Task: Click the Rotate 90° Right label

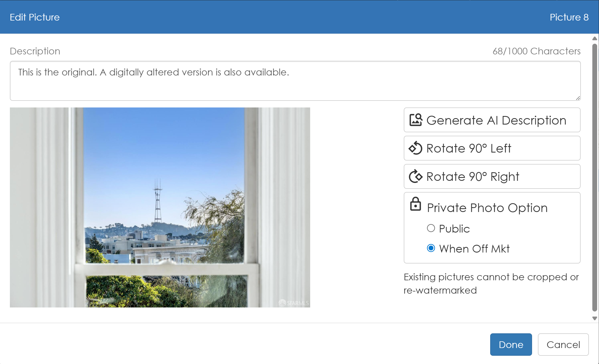Action: click(473, 177)
